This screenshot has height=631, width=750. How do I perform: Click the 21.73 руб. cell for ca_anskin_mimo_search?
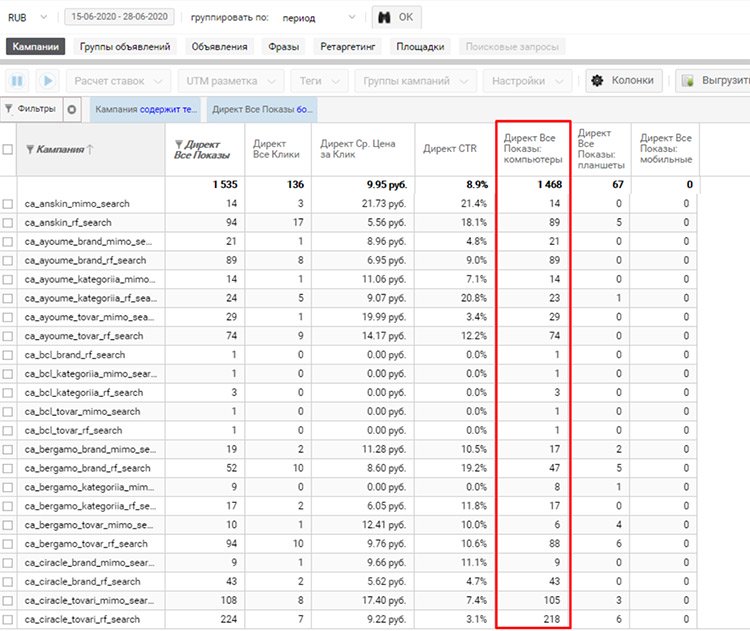click(x=384, y=204)
